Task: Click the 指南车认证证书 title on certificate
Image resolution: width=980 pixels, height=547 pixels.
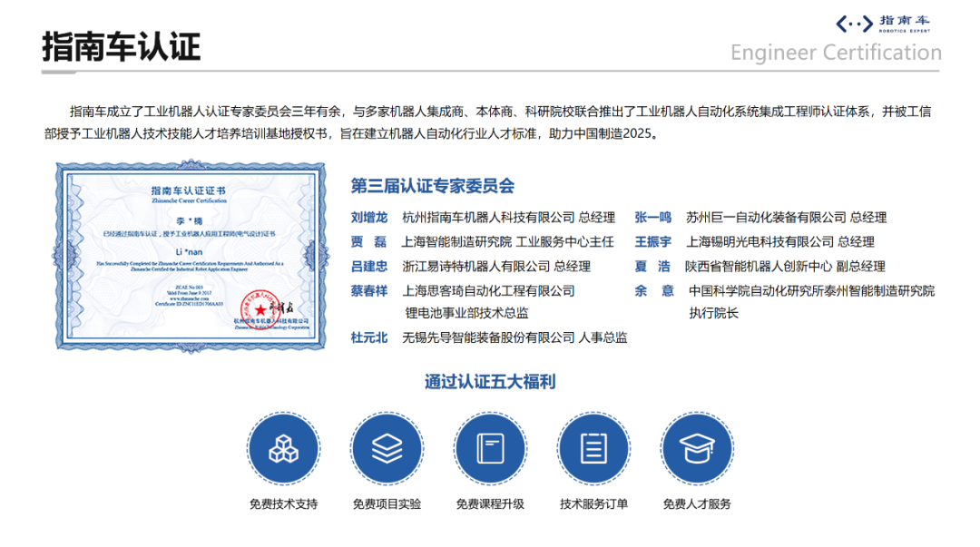Action: point(189,190)
